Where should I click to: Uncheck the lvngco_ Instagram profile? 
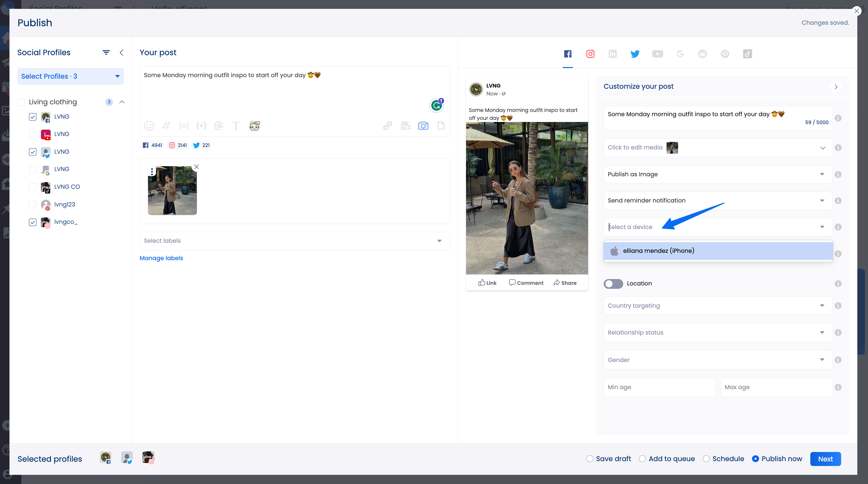(33, 222)
